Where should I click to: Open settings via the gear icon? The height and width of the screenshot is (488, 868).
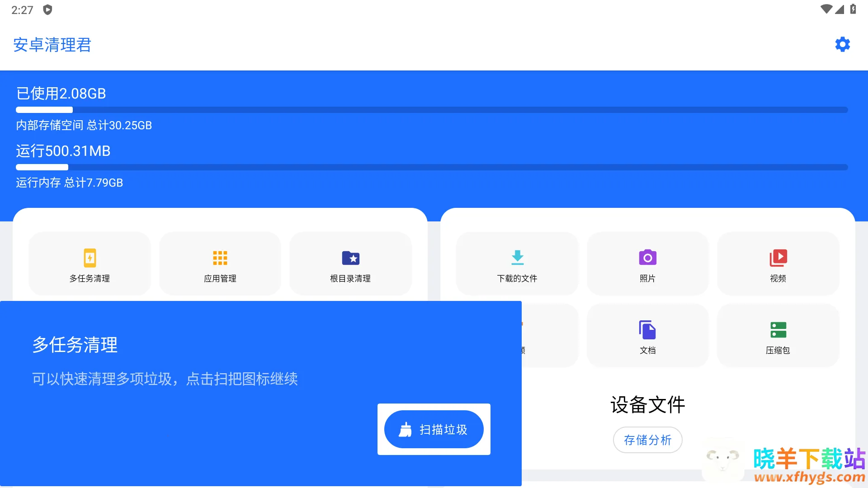point(842,45)
